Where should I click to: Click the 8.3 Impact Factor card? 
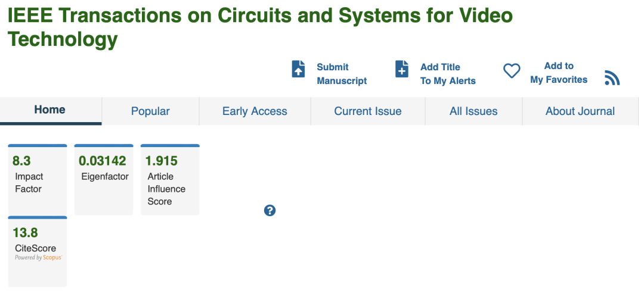(37, 179)
